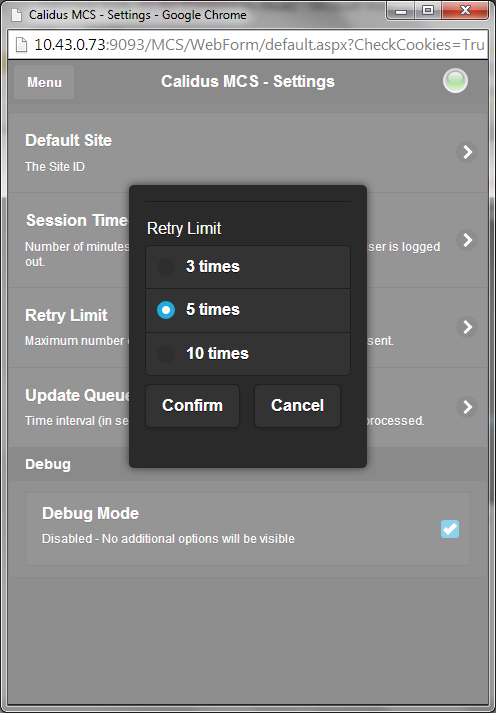
Task: Expand the Default Site chevron
Action: [x=467, y=152]
